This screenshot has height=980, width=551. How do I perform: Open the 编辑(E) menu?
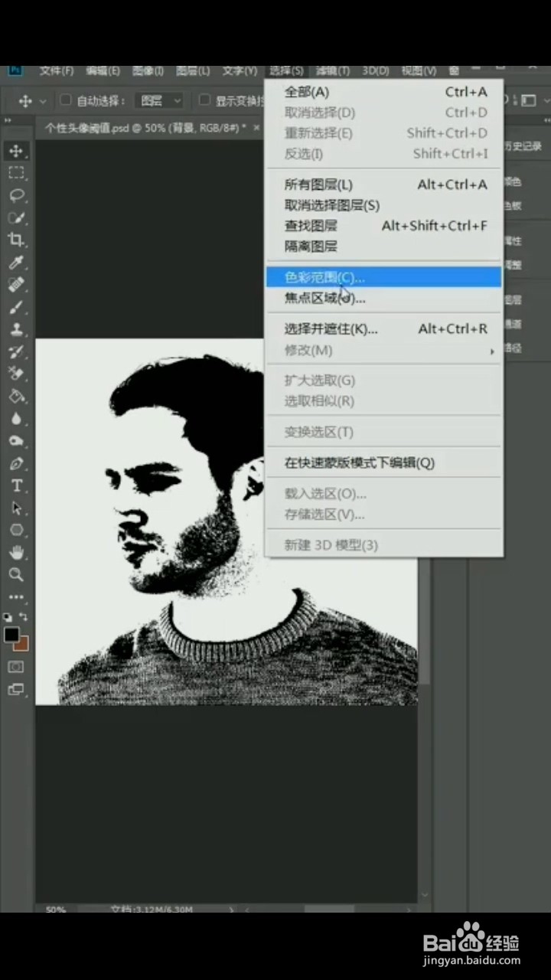103,70
